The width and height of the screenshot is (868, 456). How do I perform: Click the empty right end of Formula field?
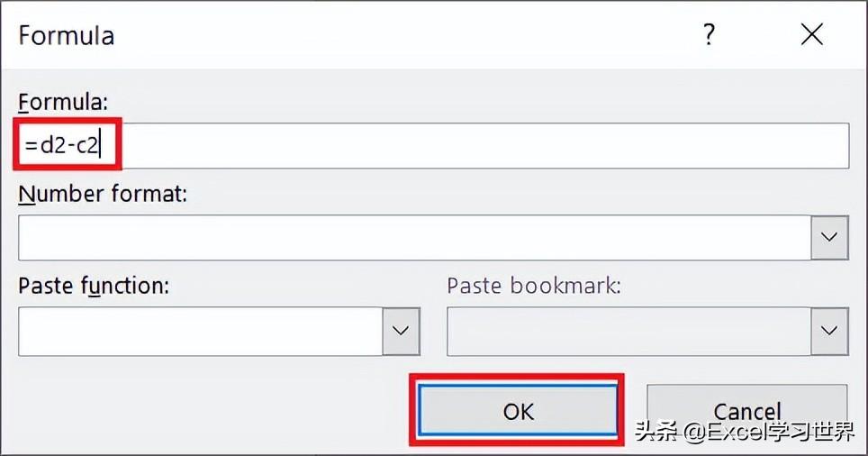pyautogui.click(x=630, y=145)
